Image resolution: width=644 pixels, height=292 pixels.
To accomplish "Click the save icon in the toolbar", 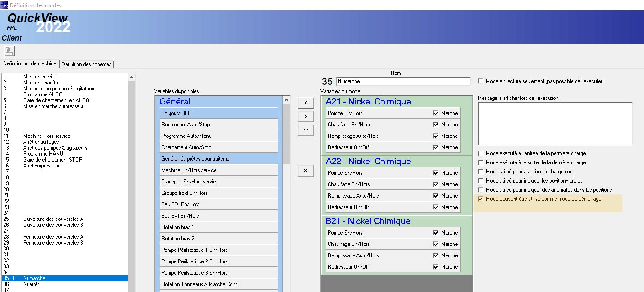I will click(9, 51).
